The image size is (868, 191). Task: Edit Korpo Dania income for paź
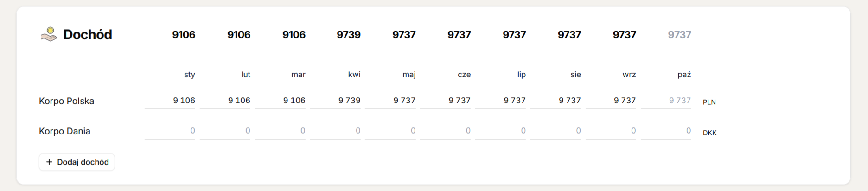[x=666, y=131]
